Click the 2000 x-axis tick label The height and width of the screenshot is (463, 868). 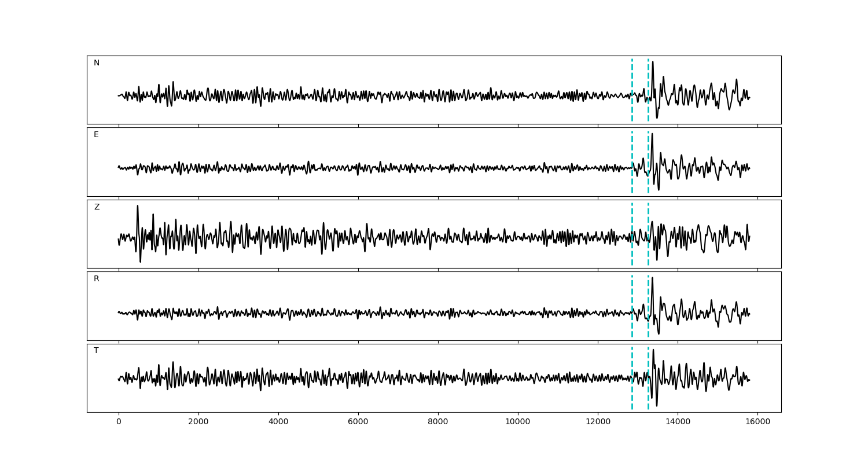(x=198, y=422)
